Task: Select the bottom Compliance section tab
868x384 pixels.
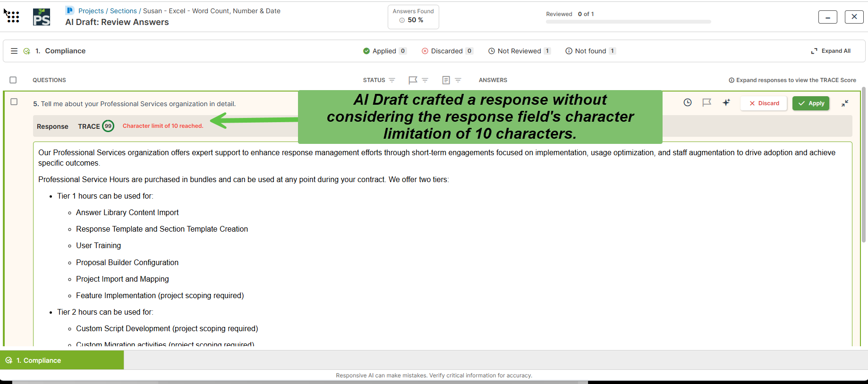Action: coord(62,360)
